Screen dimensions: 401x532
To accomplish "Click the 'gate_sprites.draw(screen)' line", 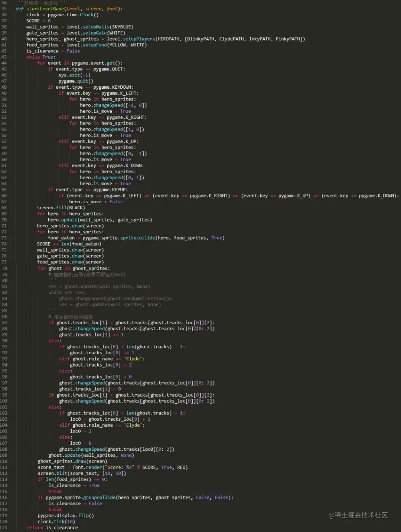I will tap(71, 256).
